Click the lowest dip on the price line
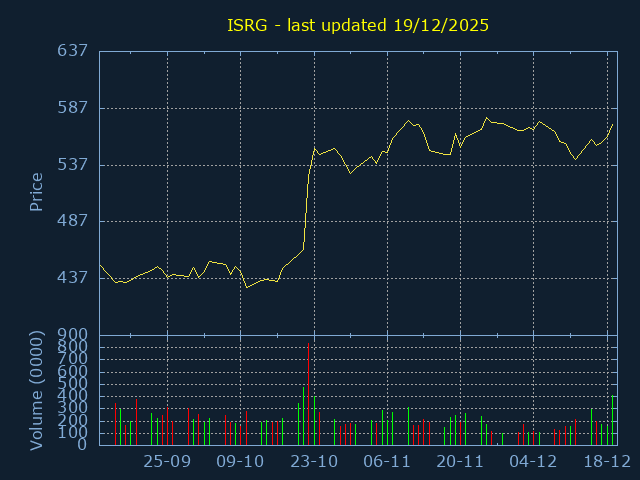The image size is (640, 480). click(x=246, y=288)
